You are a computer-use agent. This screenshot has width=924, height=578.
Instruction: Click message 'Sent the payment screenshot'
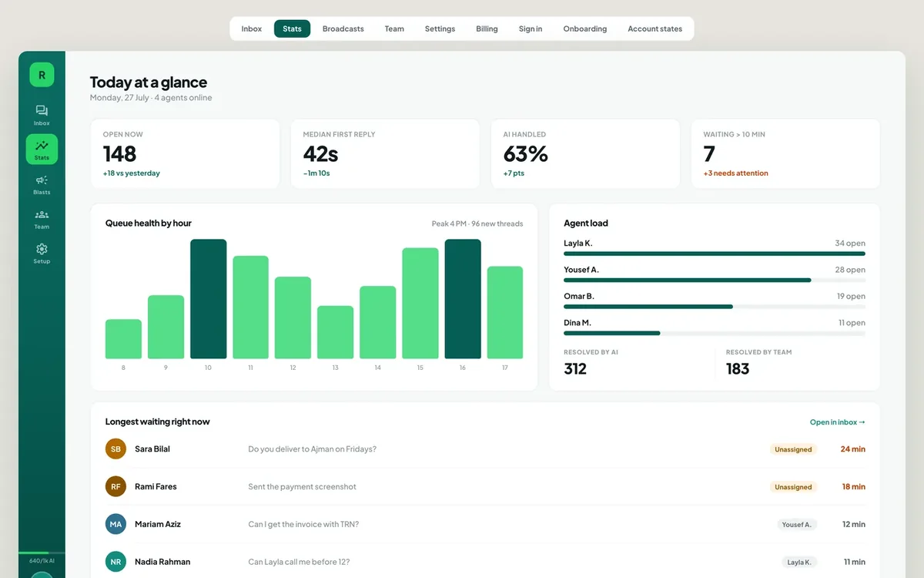click(x=302, y=487)
